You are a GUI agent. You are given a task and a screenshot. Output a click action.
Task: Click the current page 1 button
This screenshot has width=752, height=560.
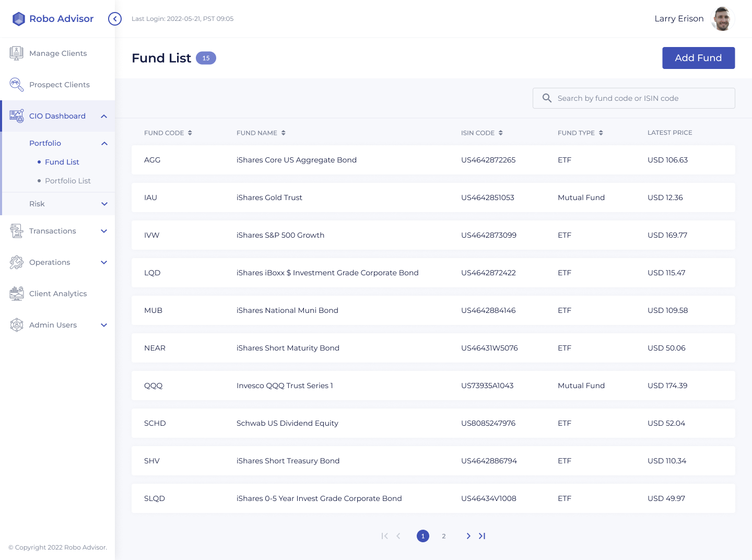423,536
